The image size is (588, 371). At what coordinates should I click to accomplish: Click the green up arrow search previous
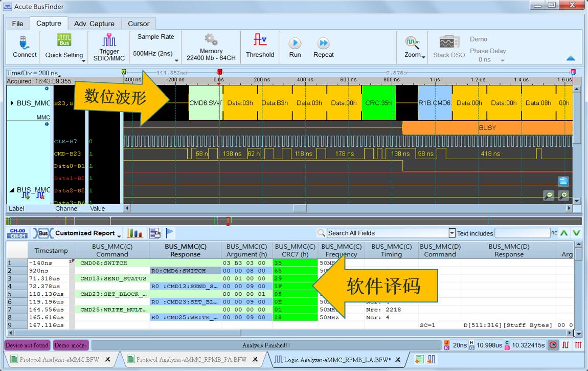pos(564,233)
